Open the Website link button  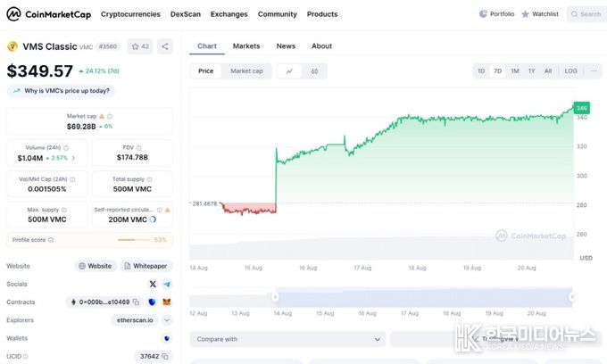click(x=96, y=266)
